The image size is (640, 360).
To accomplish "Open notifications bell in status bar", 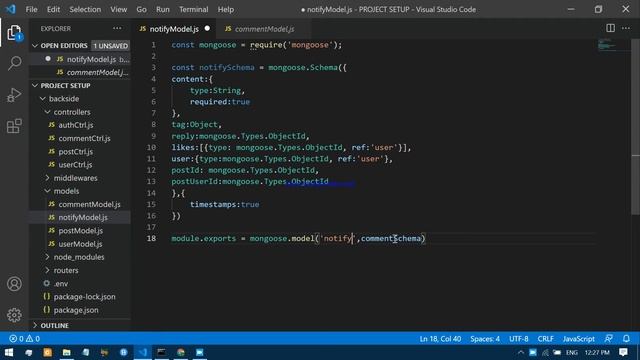I will (x=626, y=339).
